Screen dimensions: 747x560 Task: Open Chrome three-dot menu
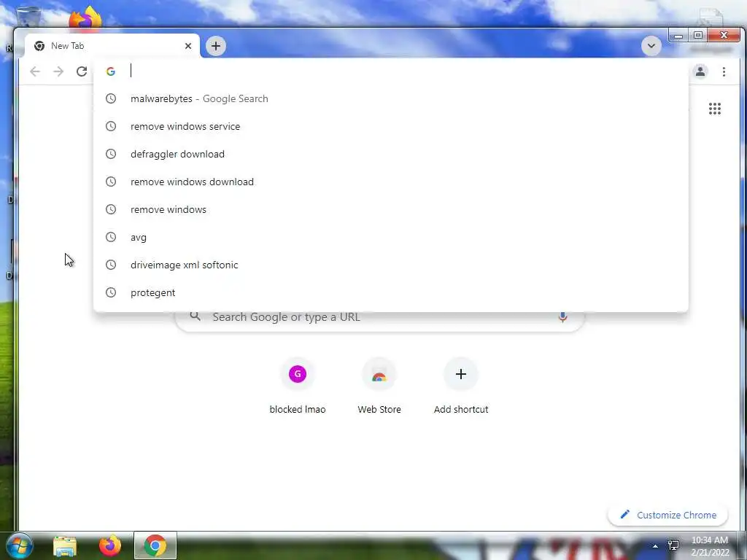coord(724,71)
